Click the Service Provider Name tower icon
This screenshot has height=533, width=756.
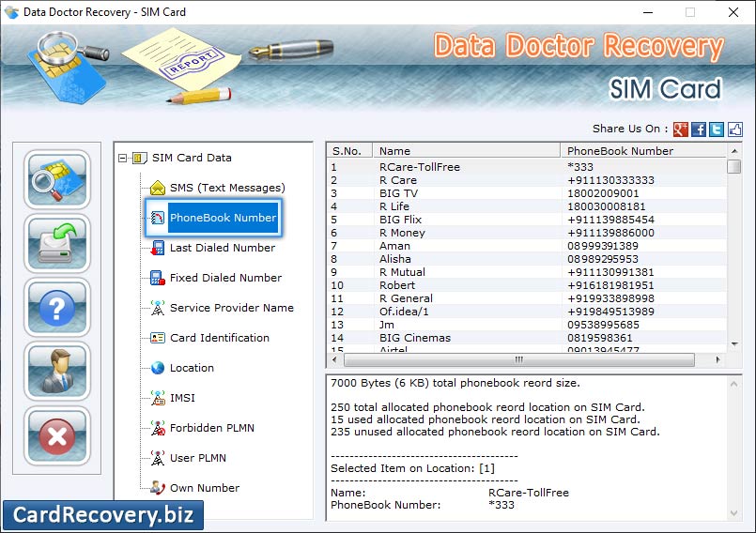point(158,308)
